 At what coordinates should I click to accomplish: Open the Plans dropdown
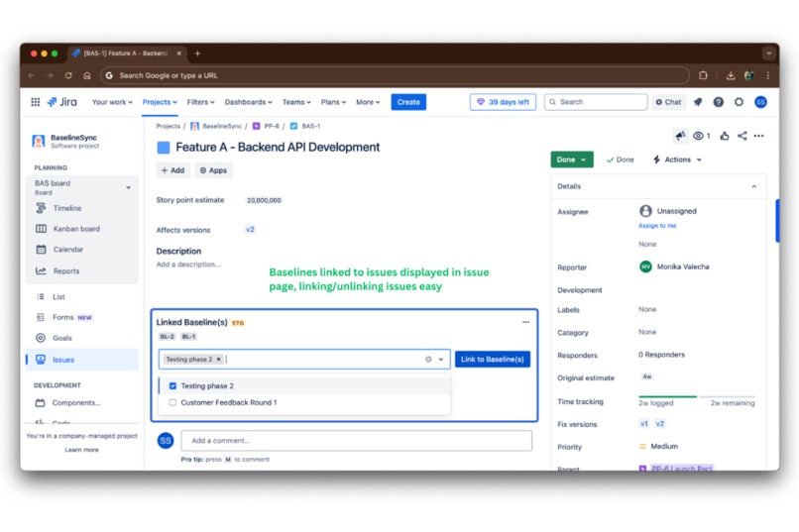[333, 102]
